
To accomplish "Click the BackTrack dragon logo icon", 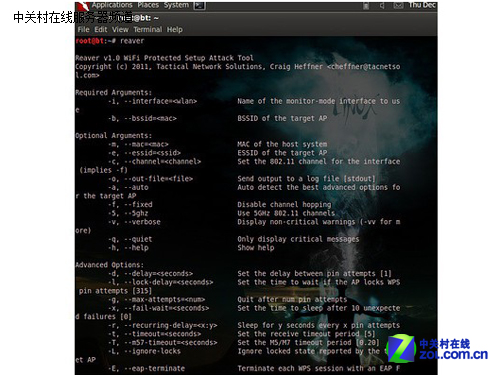I will click(83, 6).
